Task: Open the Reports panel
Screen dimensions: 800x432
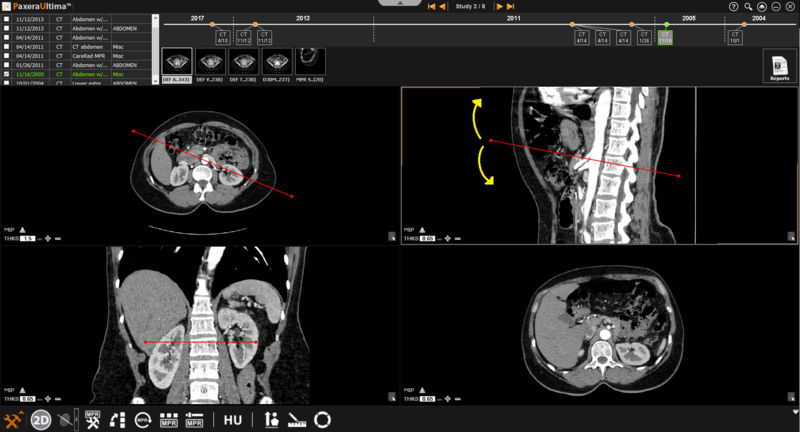Action: tap(779, 66)
